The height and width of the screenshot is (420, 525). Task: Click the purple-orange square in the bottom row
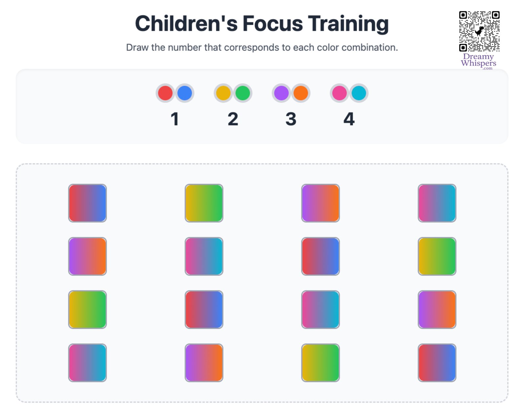point(204,363)
